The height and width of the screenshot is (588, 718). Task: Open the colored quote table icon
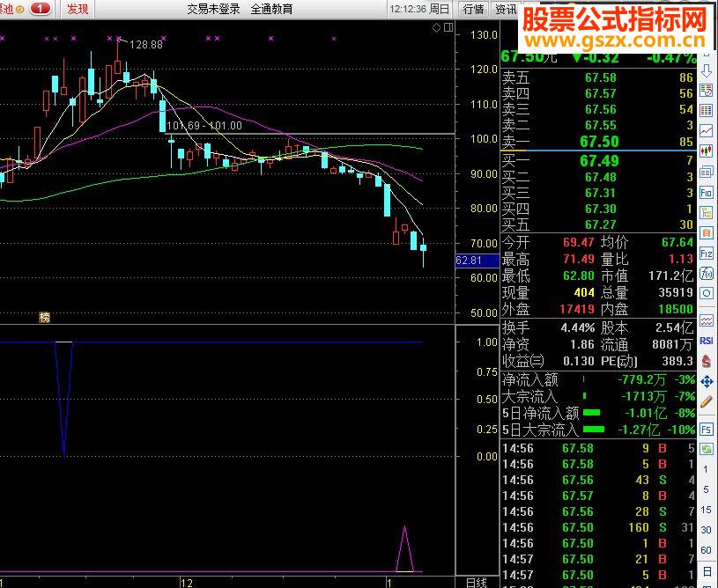tap(706, 110)
